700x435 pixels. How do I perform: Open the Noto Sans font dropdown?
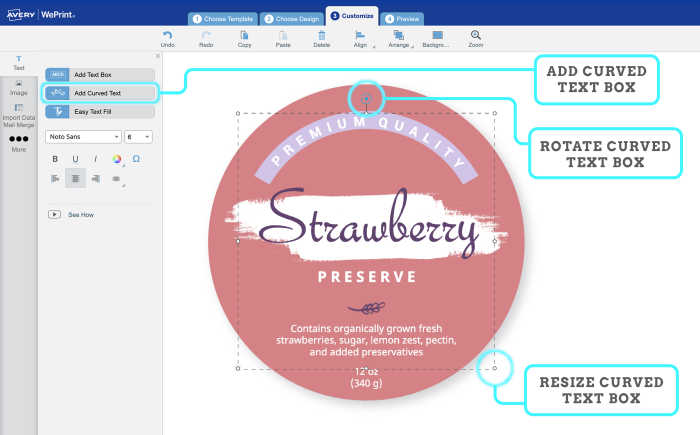point(82,136)
